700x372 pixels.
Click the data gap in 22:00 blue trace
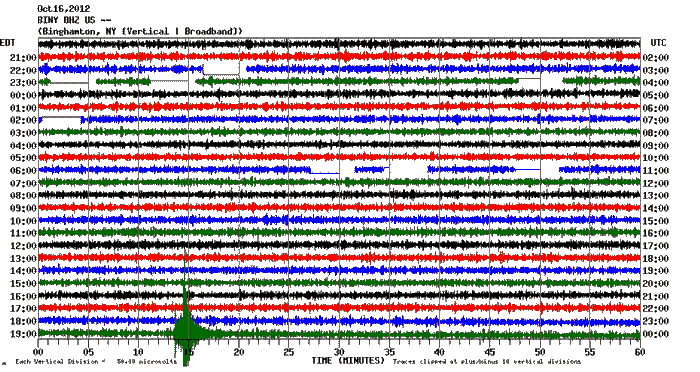click(221, 69)
